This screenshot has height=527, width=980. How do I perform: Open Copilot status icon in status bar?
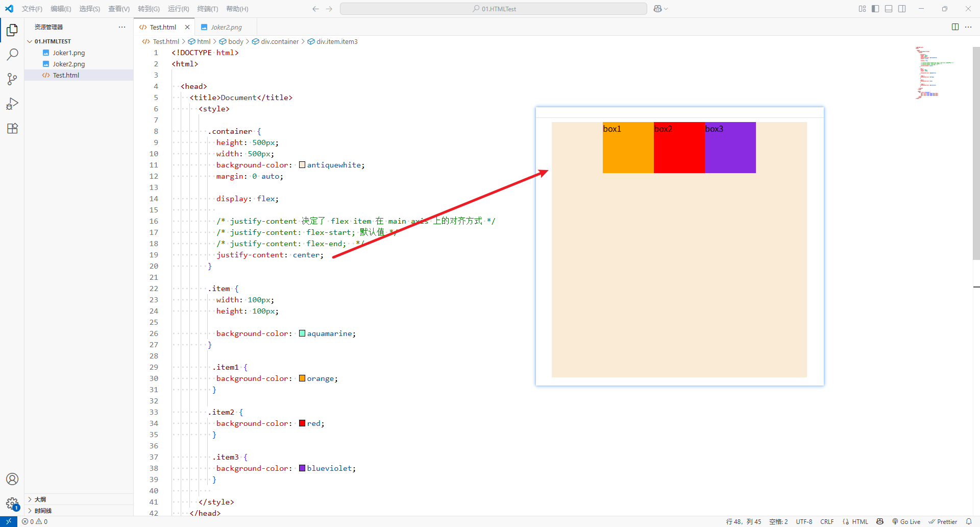880,521
